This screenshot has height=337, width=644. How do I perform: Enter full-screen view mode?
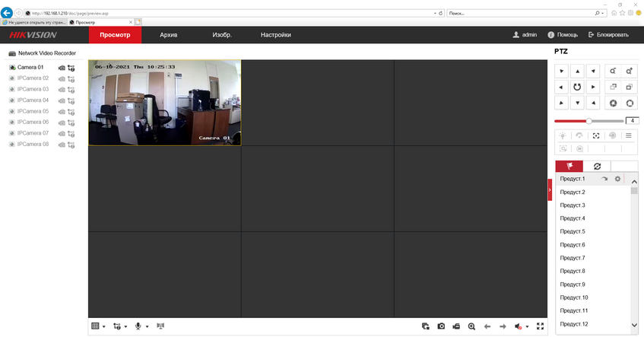coord(541,326)
